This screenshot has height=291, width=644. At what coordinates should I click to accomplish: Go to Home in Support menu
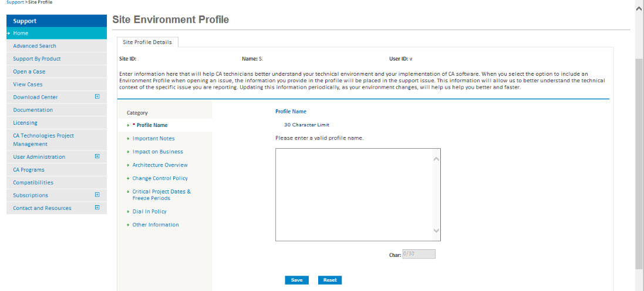(x=57, y=34)
